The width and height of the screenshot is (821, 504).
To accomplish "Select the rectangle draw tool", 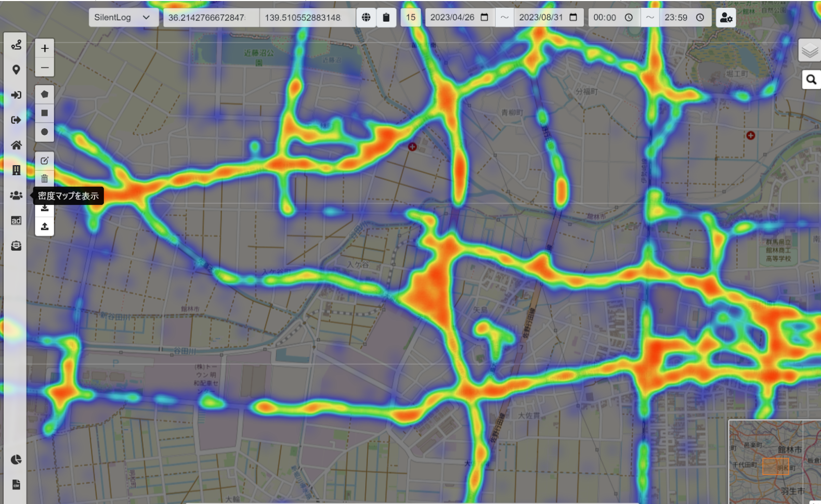I will click(45, 113).
